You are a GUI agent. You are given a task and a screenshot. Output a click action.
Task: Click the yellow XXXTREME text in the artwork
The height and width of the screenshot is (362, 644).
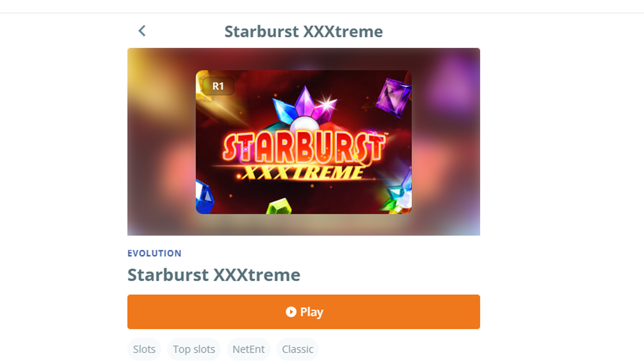coord(302,173)
